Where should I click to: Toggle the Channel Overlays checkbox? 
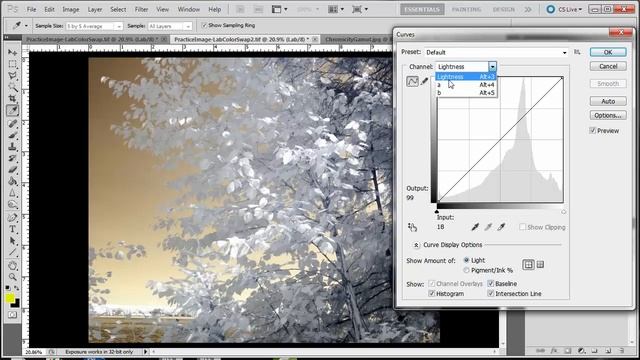[431, 283]
